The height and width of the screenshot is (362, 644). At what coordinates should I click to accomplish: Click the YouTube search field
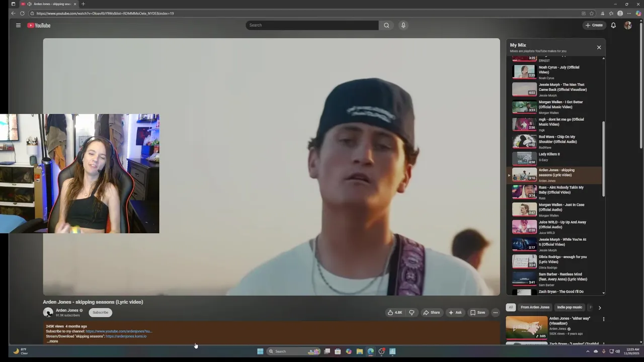(312, 25)
